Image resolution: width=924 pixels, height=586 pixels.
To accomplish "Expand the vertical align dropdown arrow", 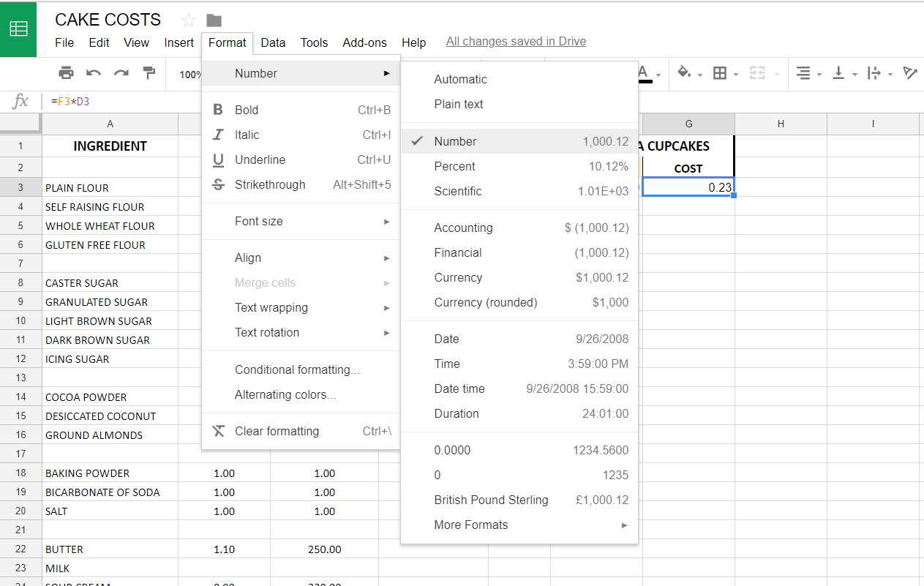I will [854, 75].
